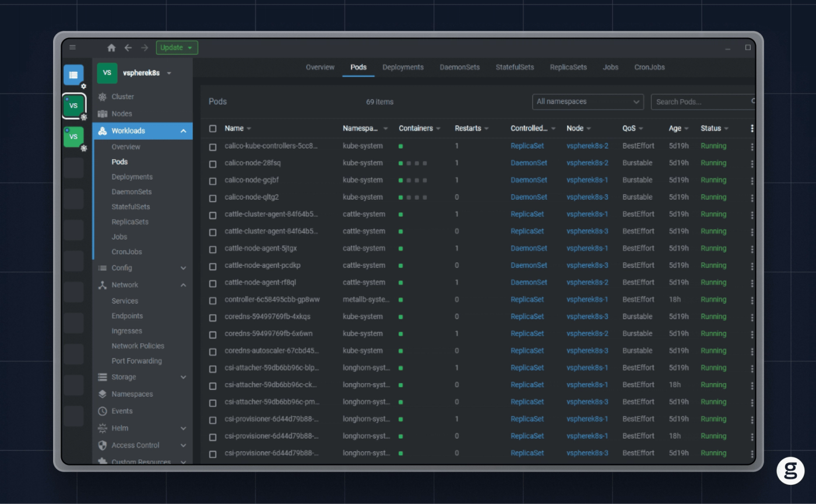This screenshot has width=816, height=504.
Task: Open vspherek8s-3 node link for calico-node-qltg2
Action: (x=587, y=197)
